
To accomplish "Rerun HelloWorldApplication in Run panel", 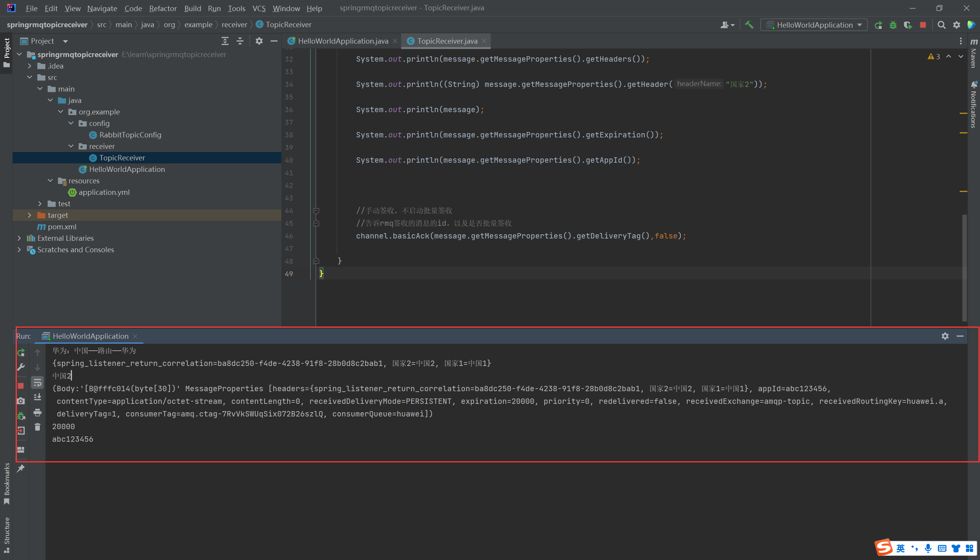I will pyautogui.click(x=21, y=352).
